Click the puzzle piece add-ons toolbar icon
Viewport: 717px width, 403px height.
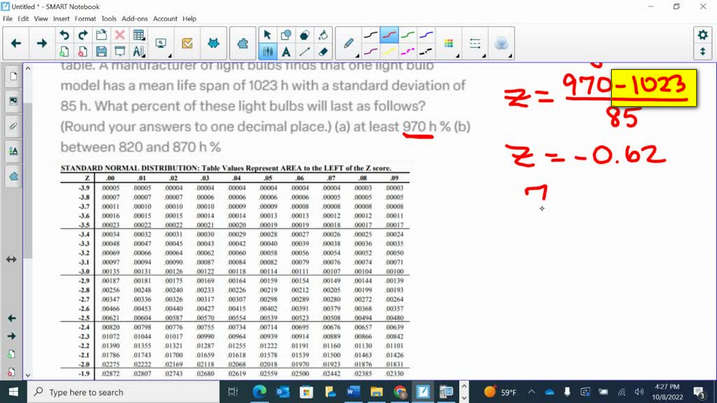[x=243, y=43]
